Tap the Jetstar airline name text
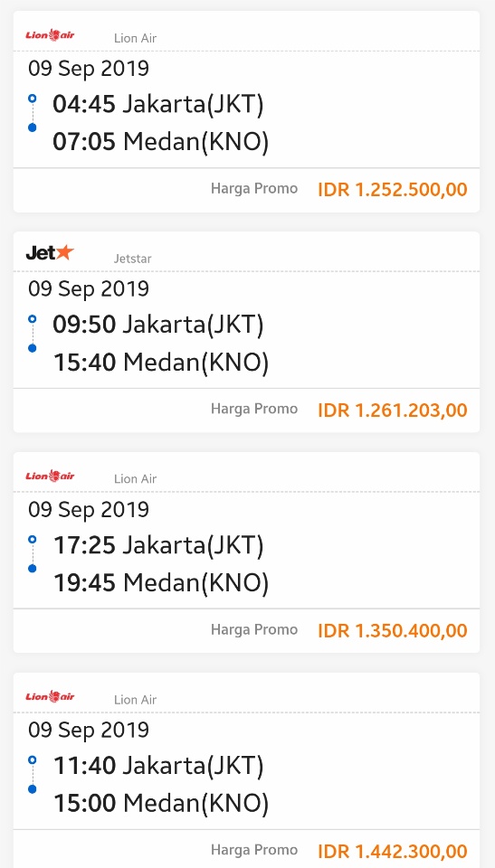Screen dimensions: 495x868 pos(132,259)
